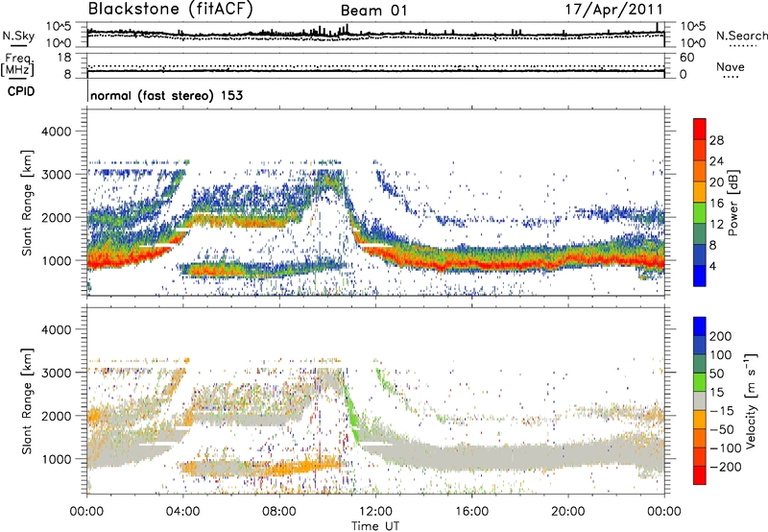Viewport: 768px width, 532px height.
Task: Click the 'Blackstone (fitACF)' title text
Action: click(170, 10)
